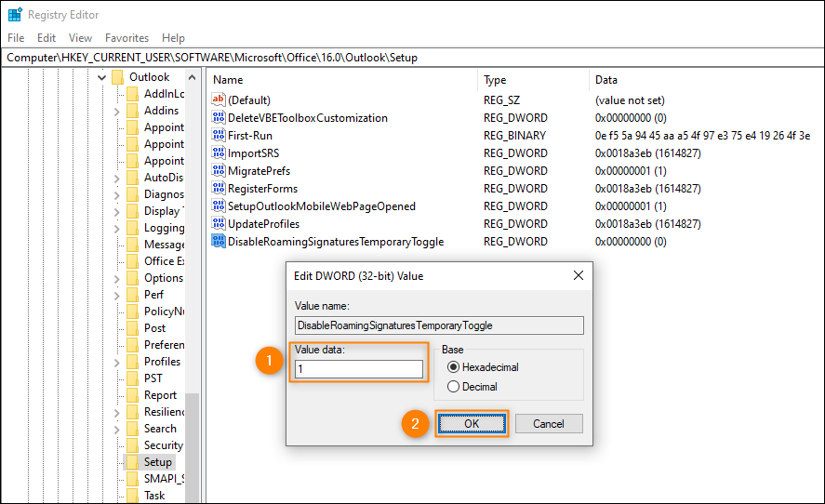Click the DeleteVBEToolboxCustomization DWORD icon
Screen dimensions: 825x504
tap(219, 117)
